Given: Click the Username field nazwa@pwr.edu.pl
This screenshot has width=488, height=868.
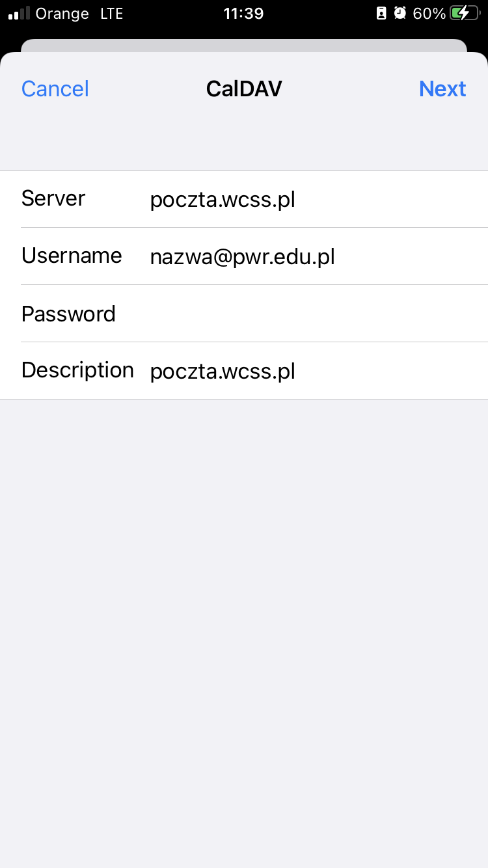Looking at the screenshot, I should coord(242,257).
